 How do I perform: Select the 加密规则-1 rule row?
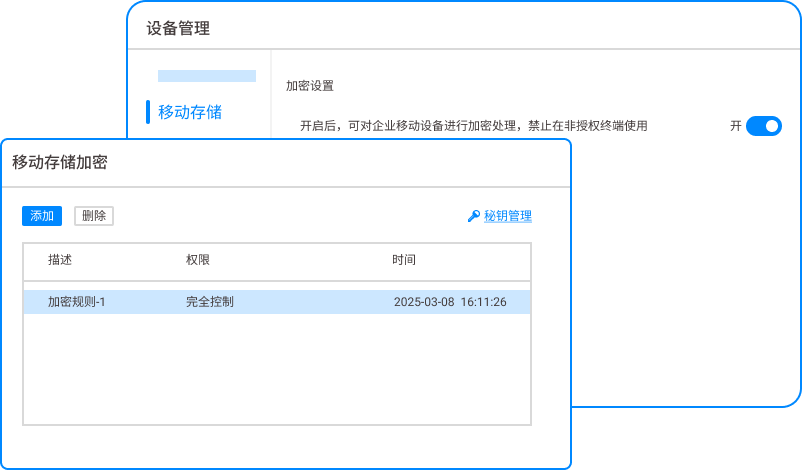(77, 302)
